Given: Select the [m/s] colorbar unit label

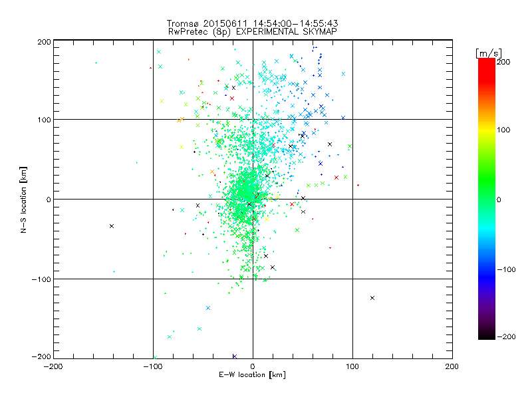Looking at the screenshot, I should coord(489,53).
